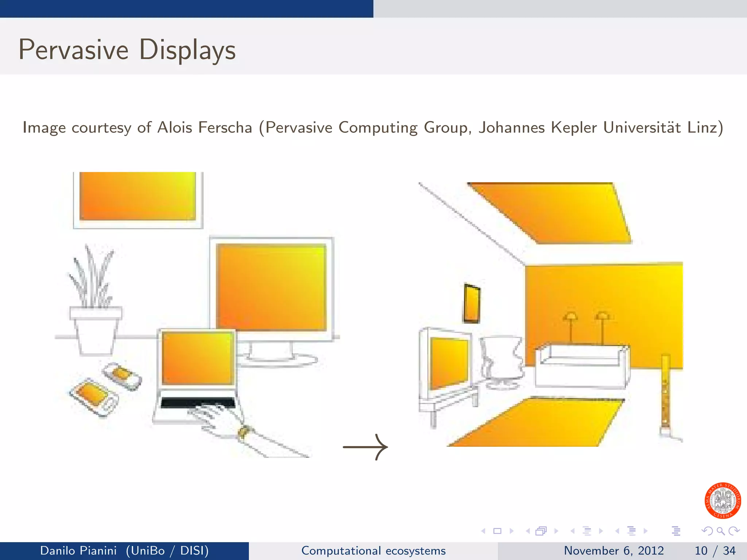Click the slide rectangle navigation icon
This screenshot has height=560, width=747.
click(x=498, y=531)
